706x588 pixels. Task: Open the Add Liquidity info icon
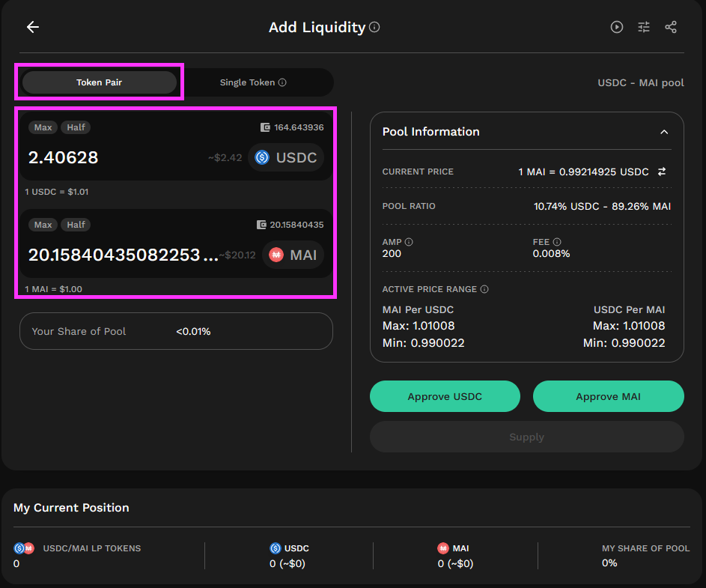click(x=374, y=27)
